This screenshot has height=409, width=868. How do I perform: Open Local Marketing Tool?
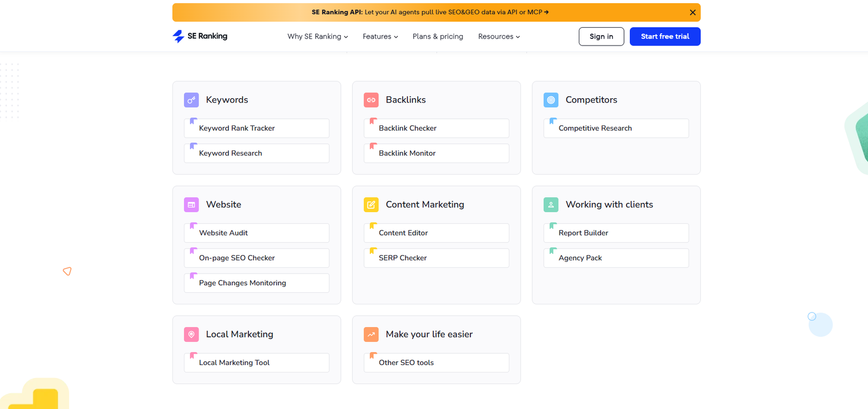(x=257, y=362)
